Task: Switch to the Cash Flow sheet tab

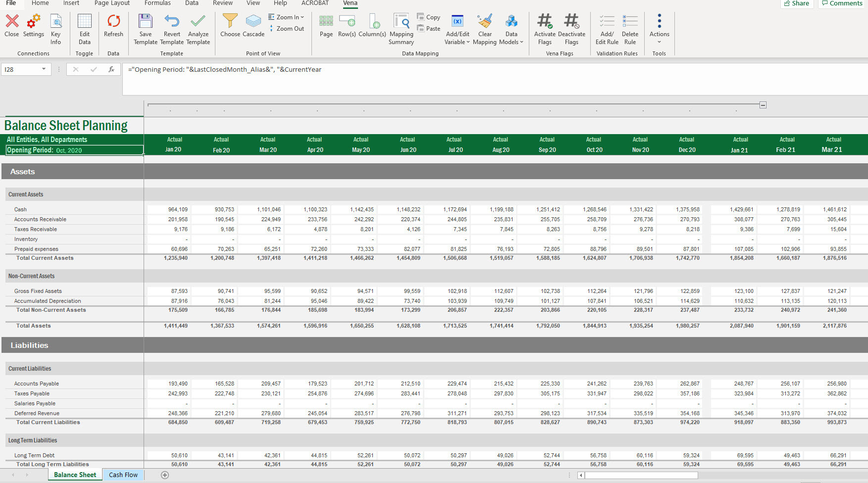Action: pyautogui.click(x=123, y=475)
